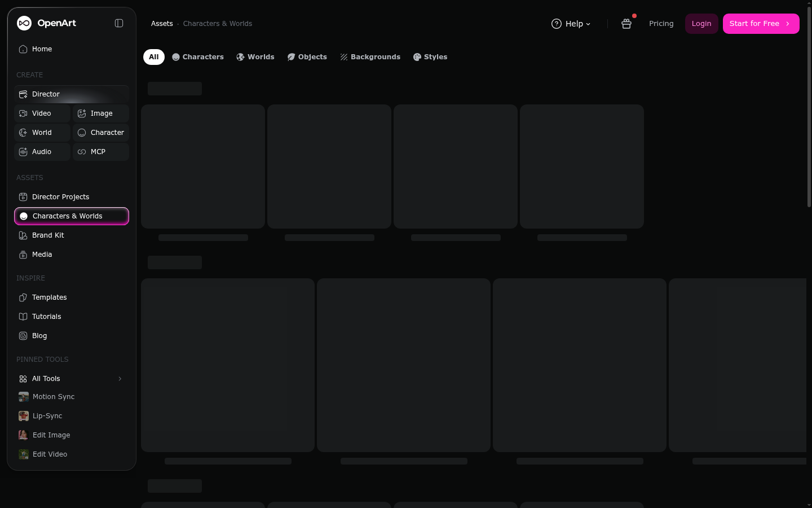Open the Brand Kit assets
Image resolution: width=812 pixels, height=508 pixels.
pyautogui.click(x=72, y=235)
